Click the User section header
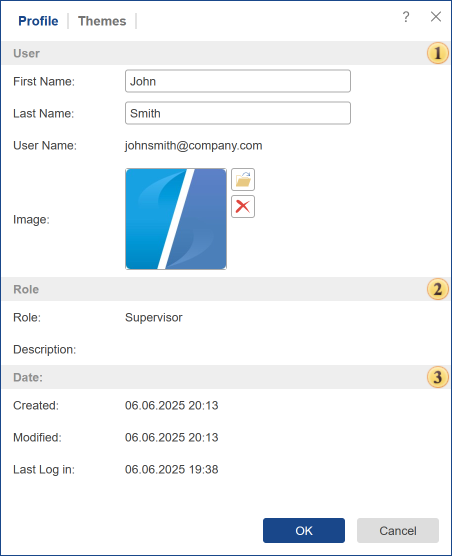Viewport: 452px width, 556px height. point(226,53)
